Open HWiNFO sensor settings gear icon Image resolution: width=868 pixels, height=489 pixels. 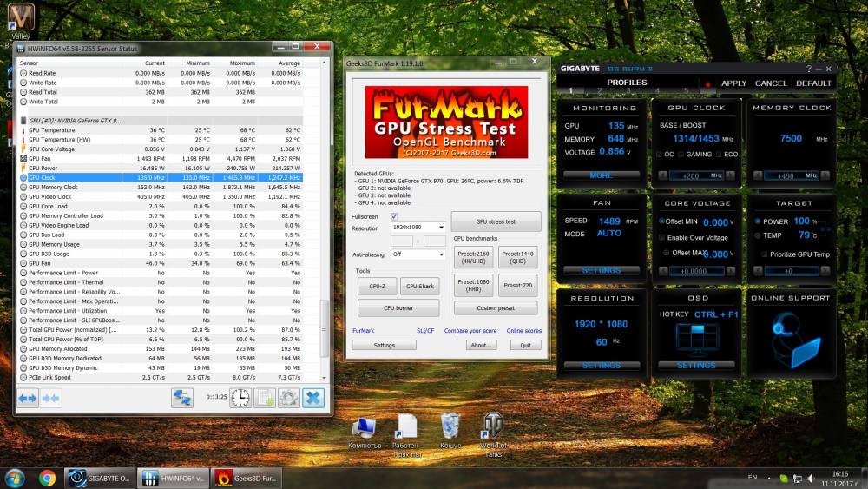pos(288,398)
